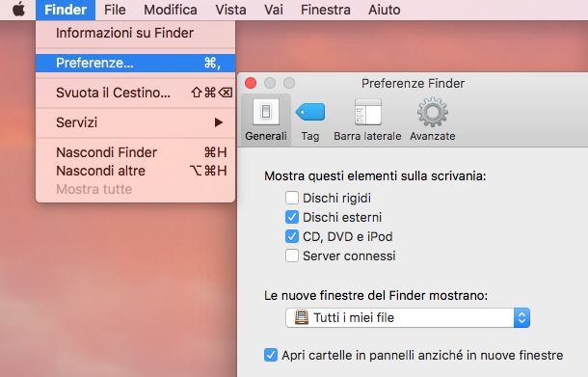Open the Vista menu
The width and height of the screenshot is (588, 377).
tap(230, 10)
